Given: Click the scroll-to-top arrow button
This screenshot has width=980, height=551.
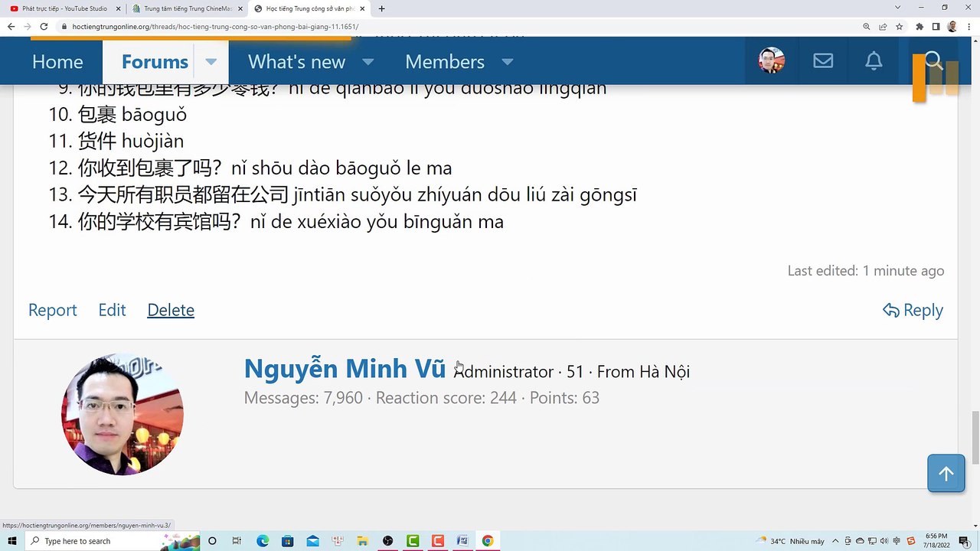Looking at the screenshot, I should pos(946,473).
